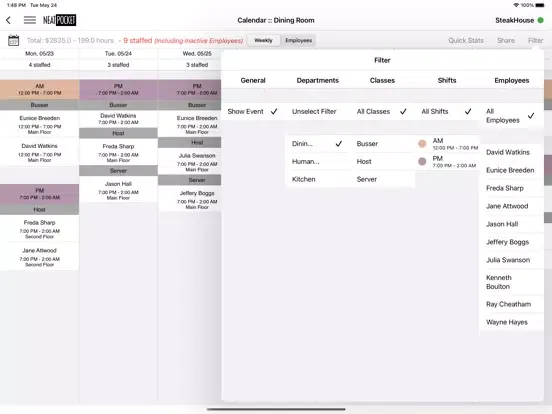Filter by employee Freda Sharp

click(x=512, y=188)
